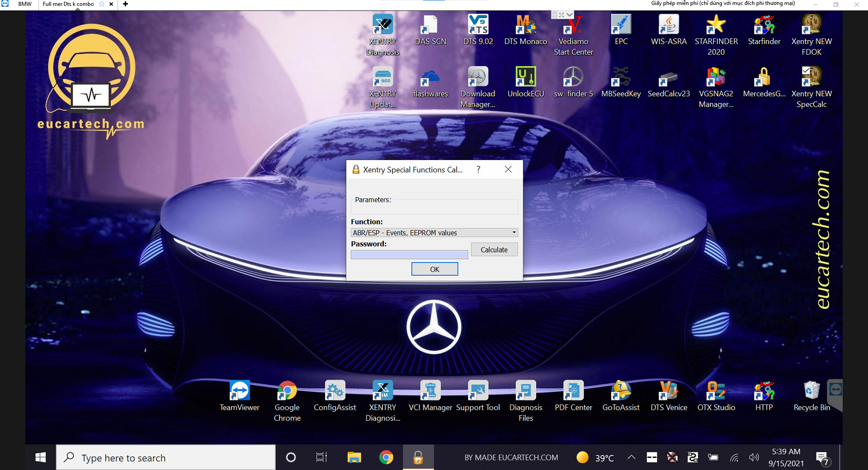Launch VCI Manager shortcut
This screenshot has height=470, width=868.
[x=430, y=396]
